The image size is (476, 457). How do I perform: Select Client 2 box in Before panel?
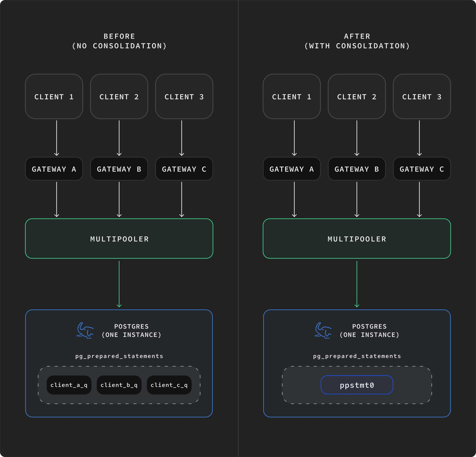click(x=119, y=96)
